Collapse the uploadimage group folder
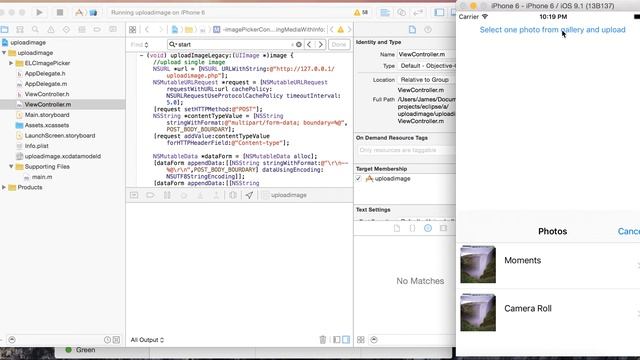 (4, 53)
